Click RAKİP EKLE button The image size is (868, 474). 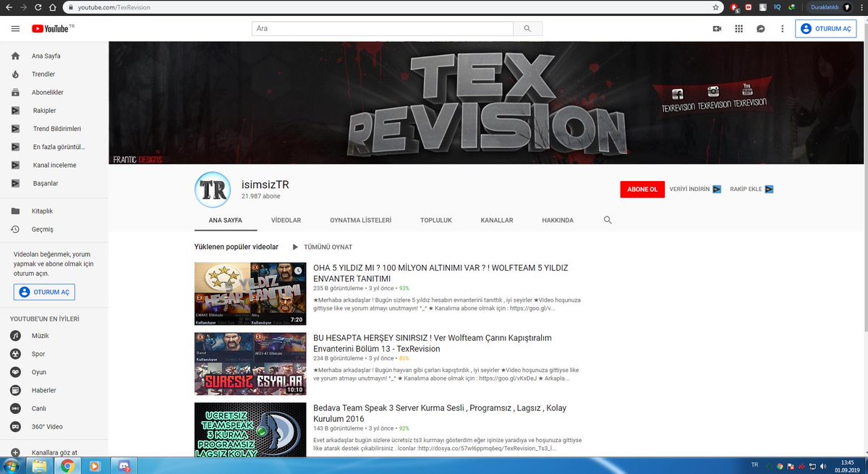pos(752,189)
